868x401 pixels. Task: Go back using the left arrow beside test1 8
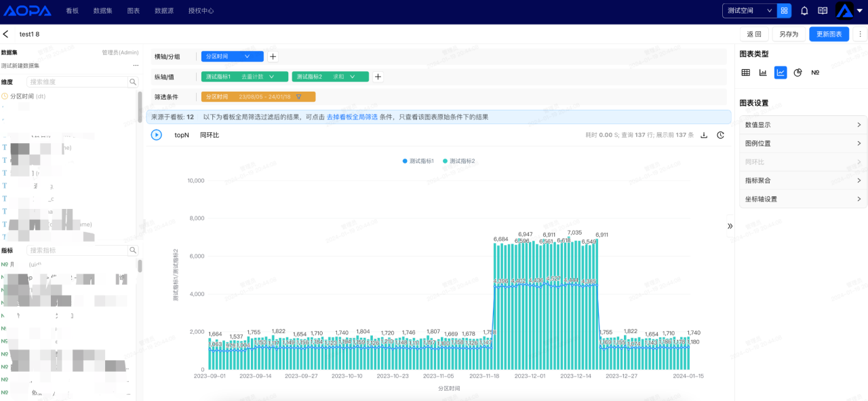6,34
